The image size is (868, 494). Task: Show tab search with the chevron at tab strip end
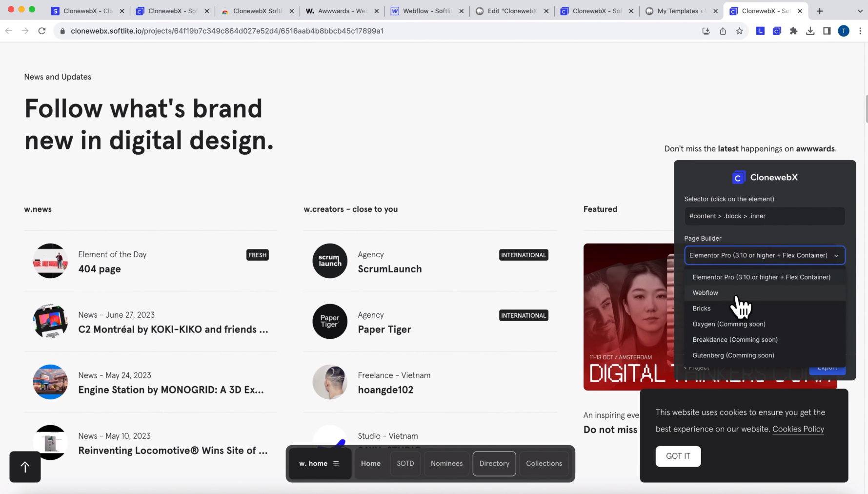(x=860, y=11)
